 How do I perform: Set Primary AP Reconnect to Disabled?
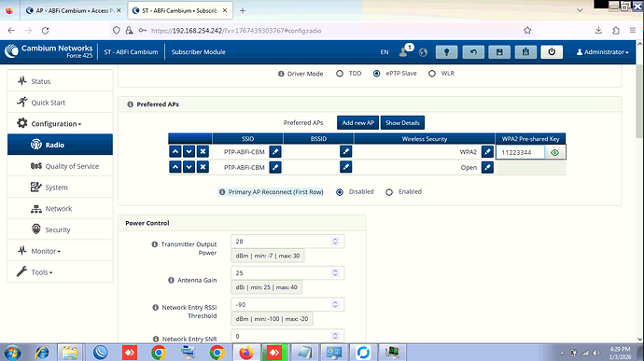[340, 192]
